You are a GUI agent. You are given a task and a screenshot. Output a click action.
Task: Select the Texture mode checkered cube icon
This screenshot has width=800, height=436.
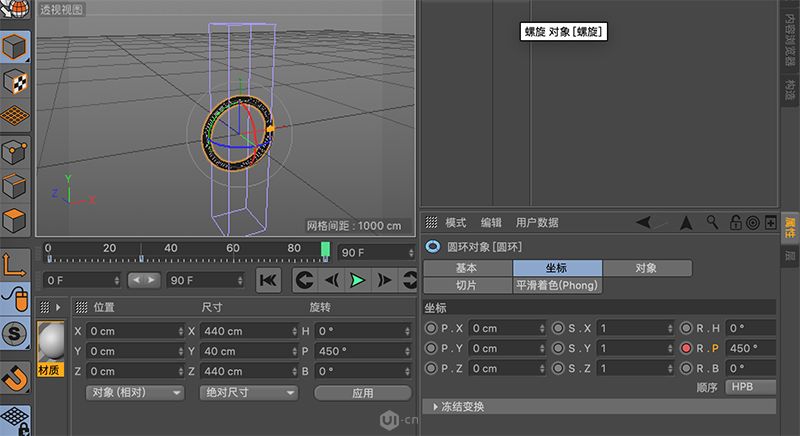[15, 82]
